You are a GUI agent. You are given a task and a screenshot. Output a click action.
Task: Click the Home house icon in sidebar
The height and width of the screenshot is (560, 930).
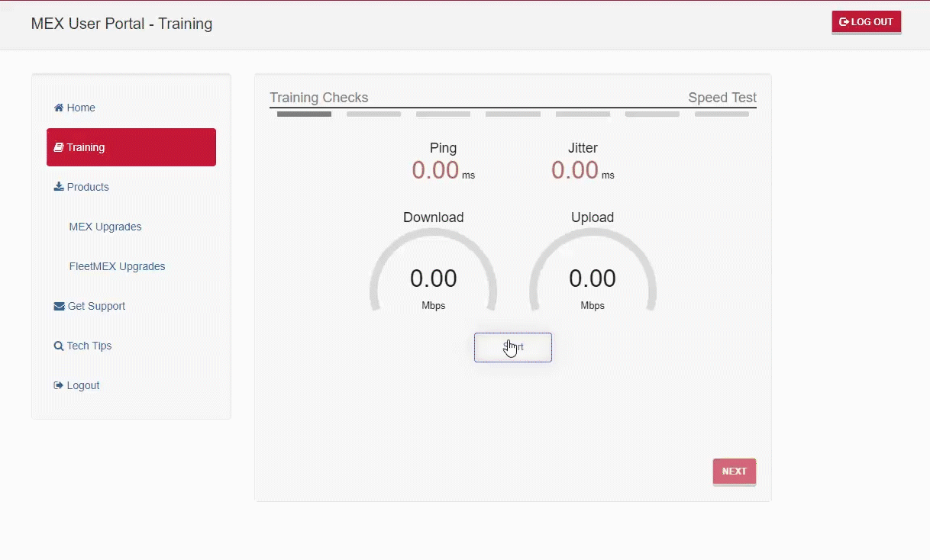tap(59, 108)
